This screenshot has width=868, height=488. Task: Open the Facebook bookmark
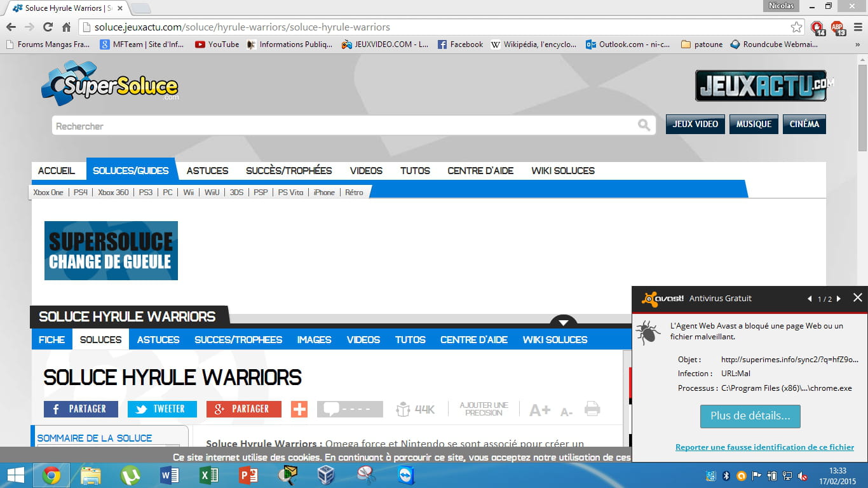pyautogui.click(x=460, y=44)
